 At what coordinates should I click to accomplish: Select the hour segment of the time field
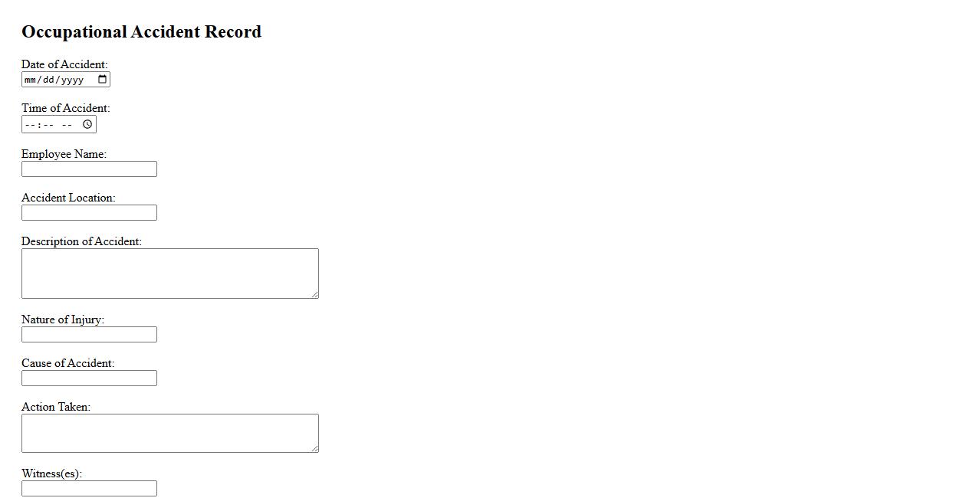click(x=29, y=125)
